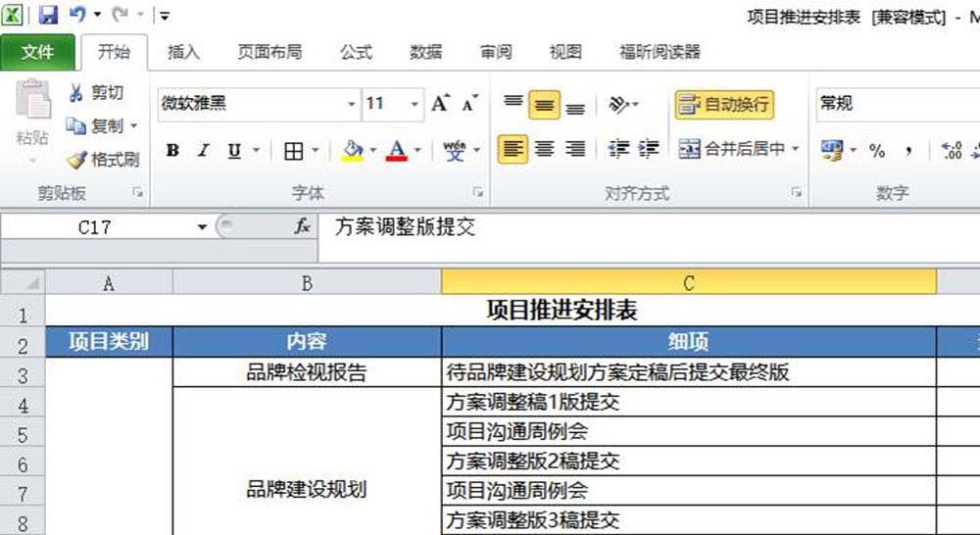Click the Decrease Indent icon
Screen dimensions: 980x535
(x=617, y=150)
